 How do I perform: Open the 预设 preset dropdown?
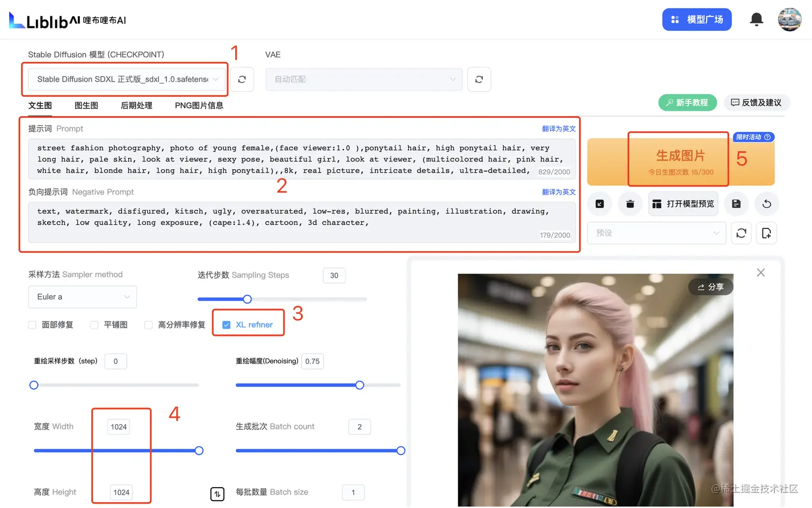click(x=656, y=233)
